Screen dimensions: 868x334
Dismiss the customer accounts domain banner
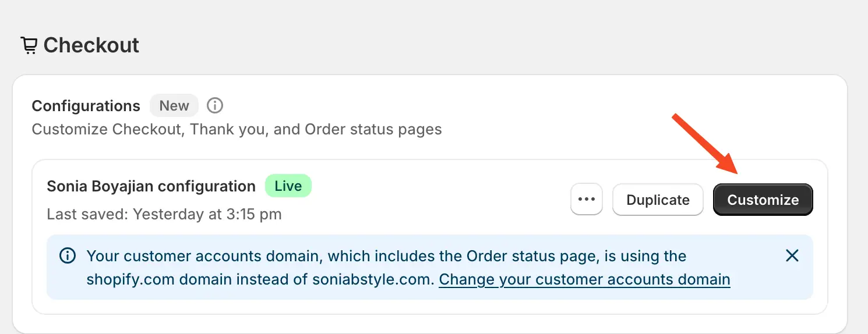click(x=792, y=255)
